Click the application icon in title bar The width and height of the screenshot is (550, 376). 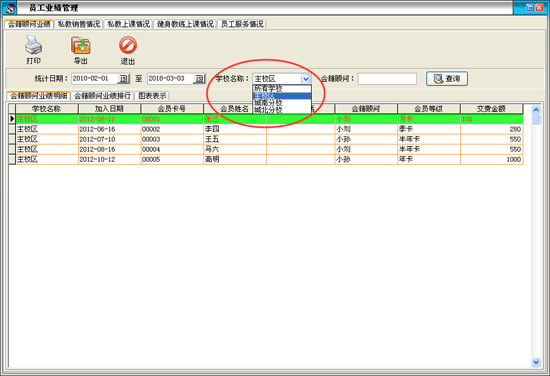coord(11,8)
